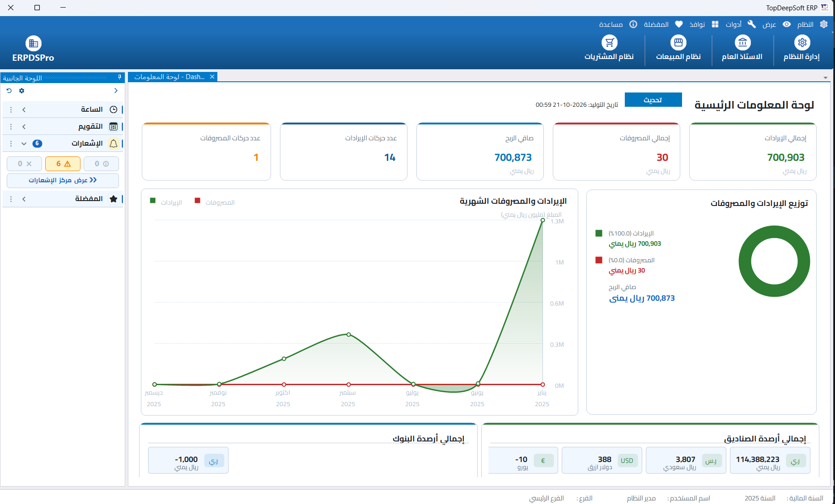Click the refresh icon in side panel
The height and width of the screenshot is (504, 835).
[x=9, y=91]
